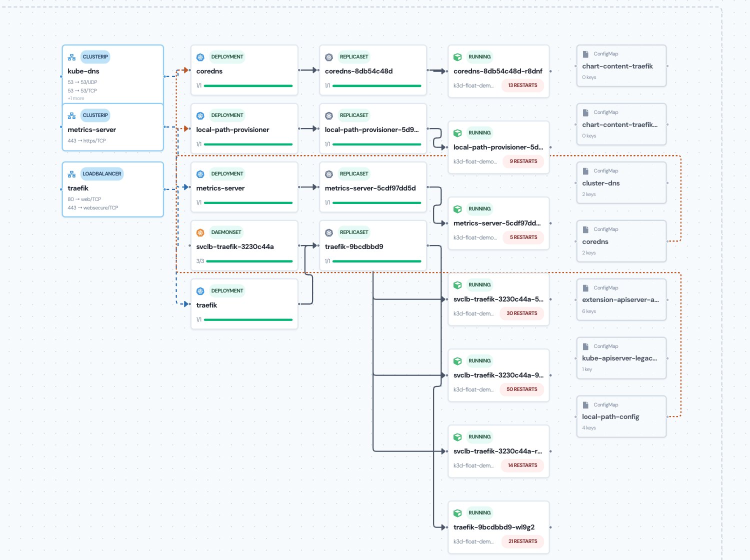Click the traefik LoadBalancer network icon
The height and width of the screenshot is (560, 750).
[71, 174]
